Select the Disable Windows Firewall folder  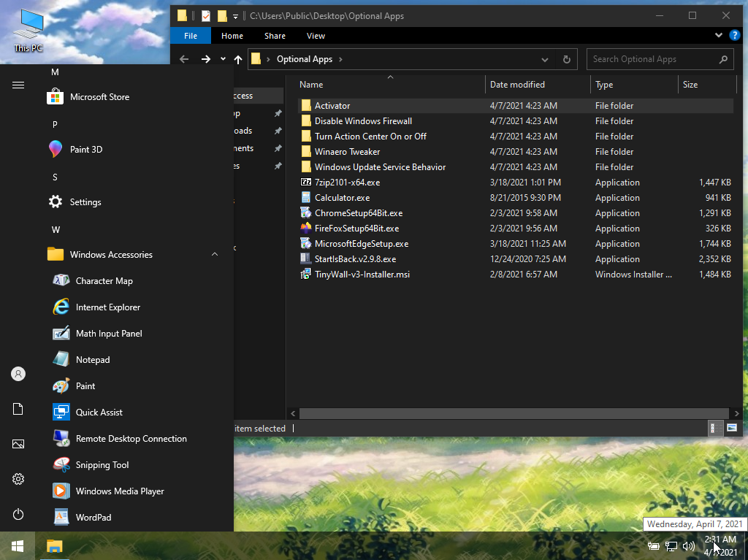515,121
